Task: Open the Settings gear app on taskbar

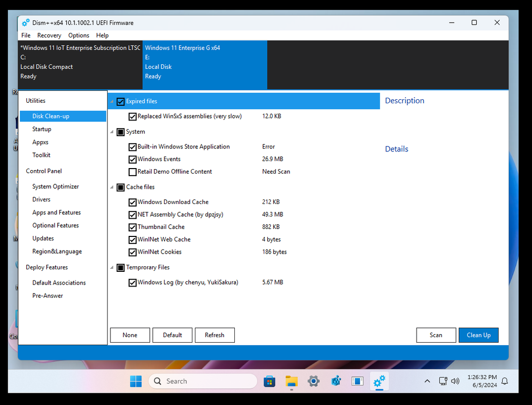Action: [313, 381]
